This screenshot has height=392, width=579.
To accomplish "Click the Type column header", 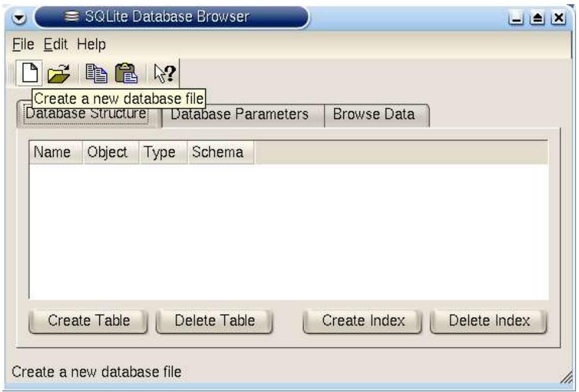I will [x=163, y=152].
